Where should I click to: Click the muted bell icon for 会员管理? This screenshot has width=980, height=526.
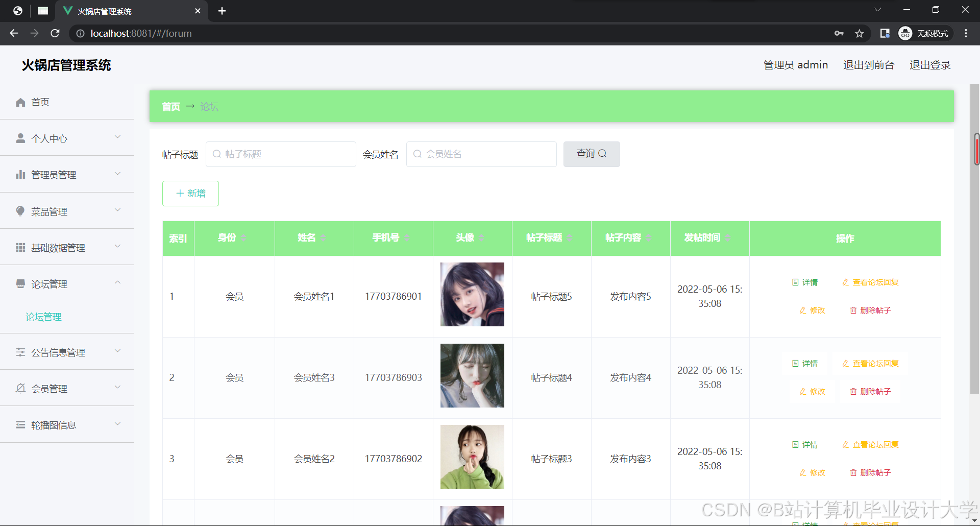click(20, 388)
